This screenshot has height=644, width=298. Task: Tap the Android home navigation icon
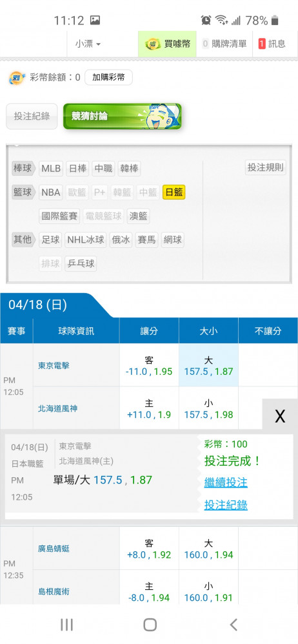click(150, 625)
